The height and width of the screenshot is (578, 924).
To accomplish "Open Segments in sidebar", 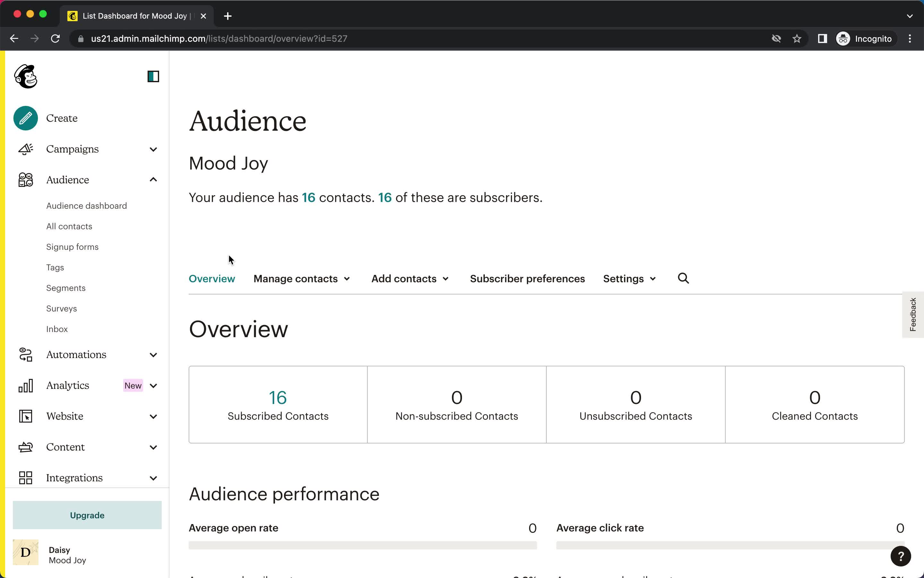I will 66,288.
